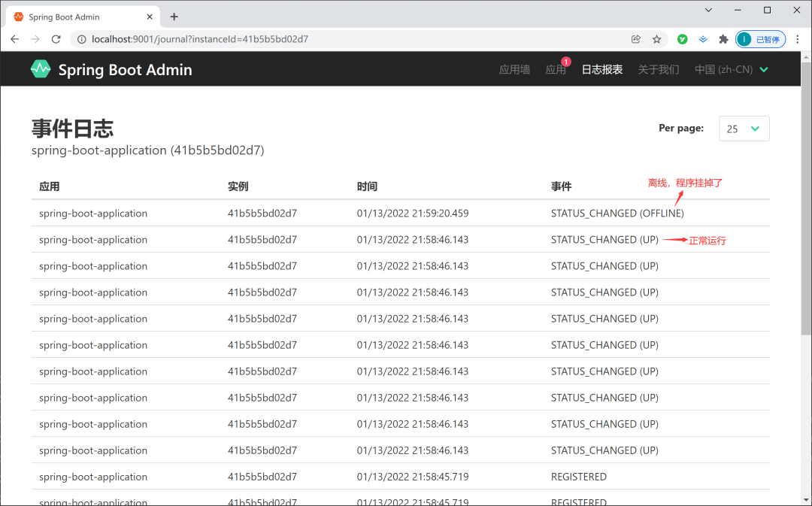Open 应用 in the navigation bar
The image size is (812, 506).
point(555,69)
